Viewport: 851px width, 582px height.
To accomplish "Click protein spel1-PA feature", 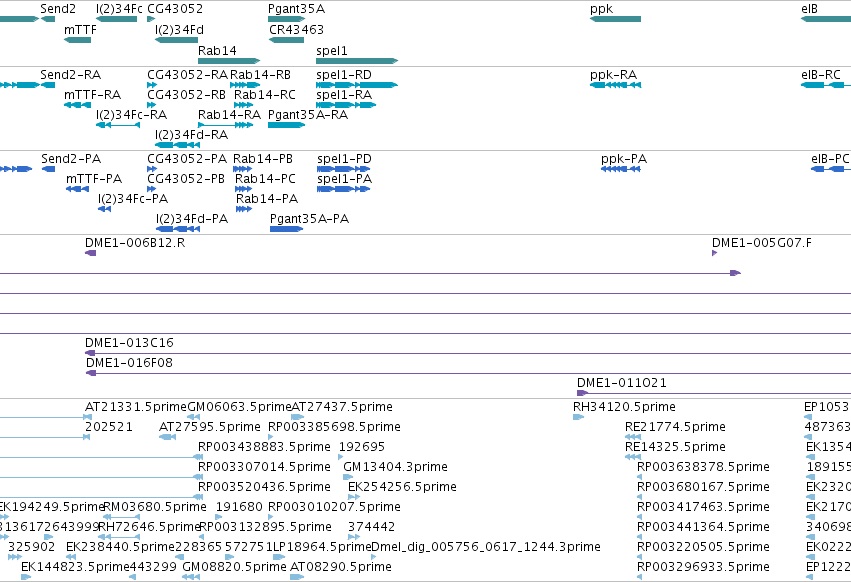I will click(x=344, y=189).
